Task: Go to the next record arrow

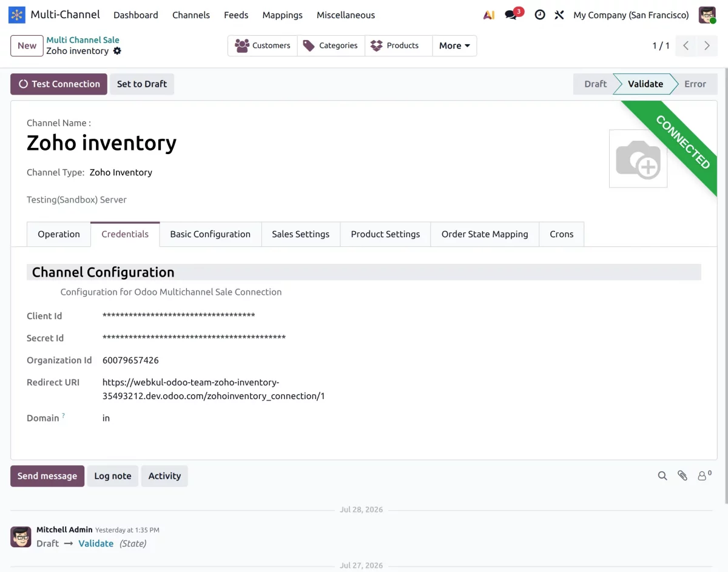Action: 707,45
